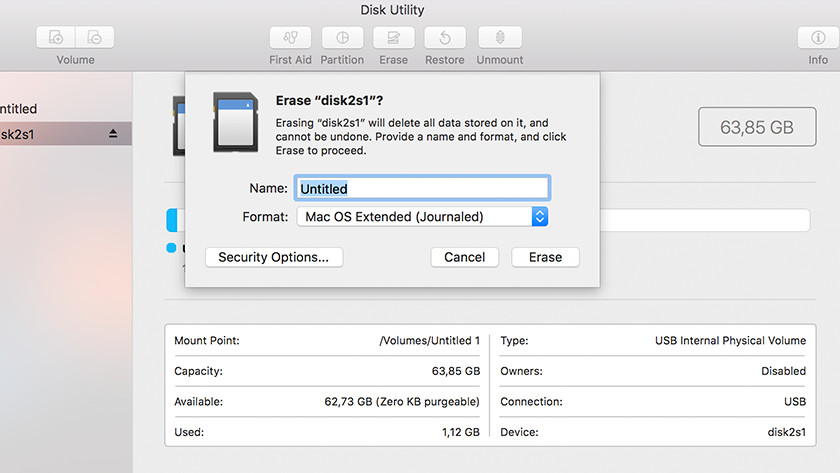Select the Restore toolbar icon

click(445, 38)
